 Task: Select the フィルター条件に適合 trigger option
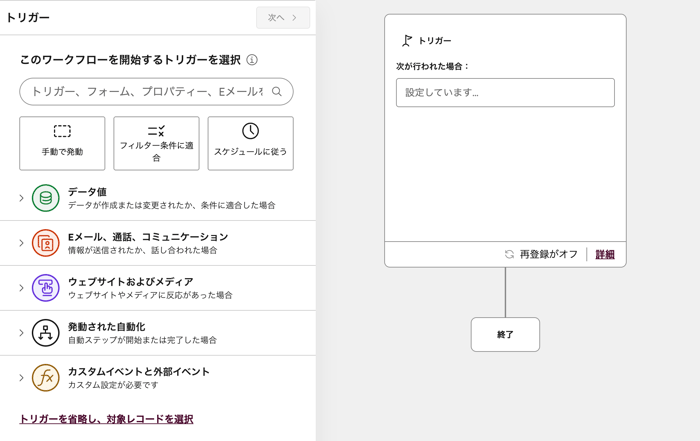click(x=156, y=143)
